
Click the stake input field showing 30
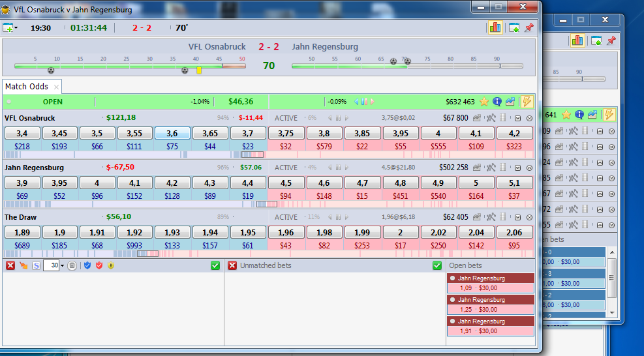coord(52,265)
